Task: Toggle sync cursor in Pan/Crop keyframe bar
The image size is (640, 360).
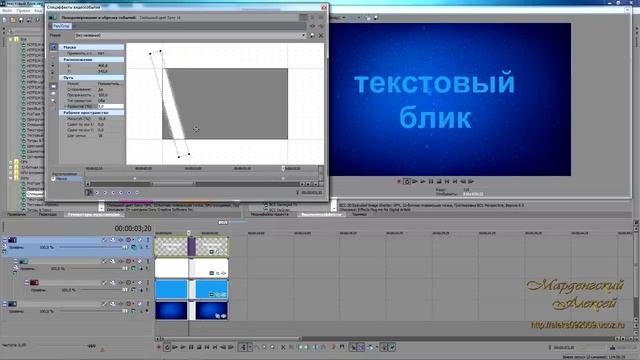Action: 89,192
